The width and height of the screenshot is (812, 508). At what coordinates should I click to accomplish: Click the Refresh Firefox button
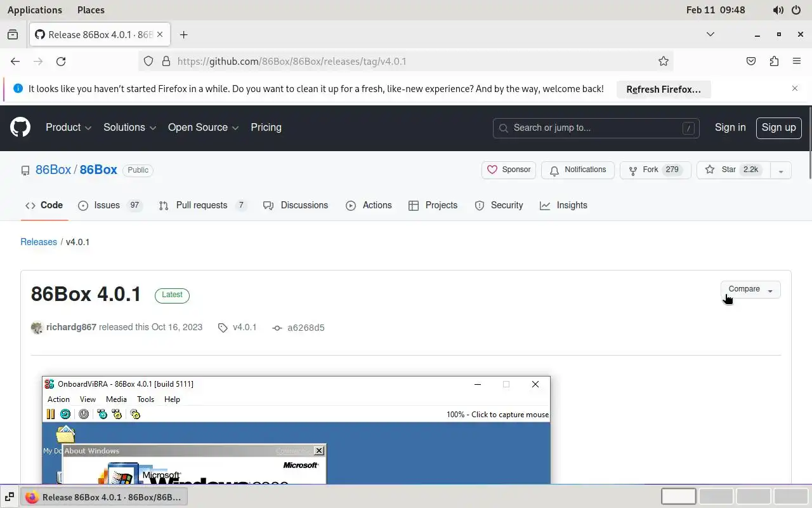(664, 90)
